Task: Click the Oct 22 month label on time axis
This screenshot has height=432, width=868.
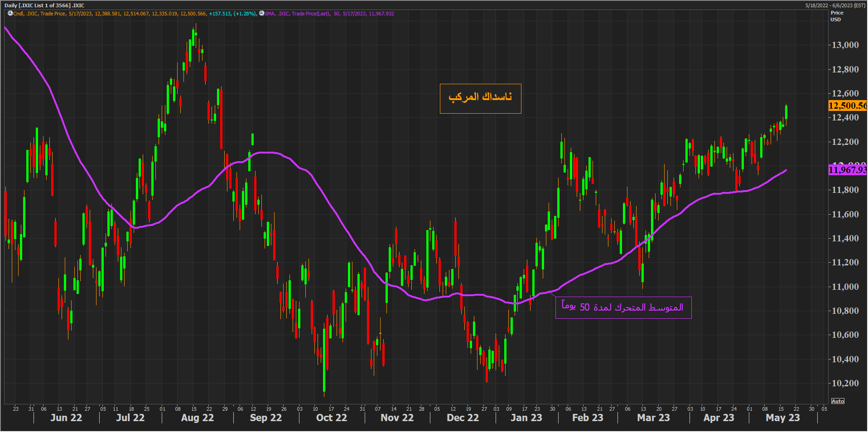Action: pos(331,418)
